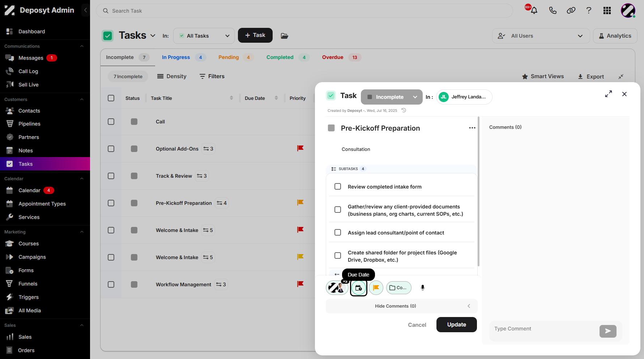Click the link chain icon in top bar
The width and height of the screenshot is (644, 359).
click(571, 10)
